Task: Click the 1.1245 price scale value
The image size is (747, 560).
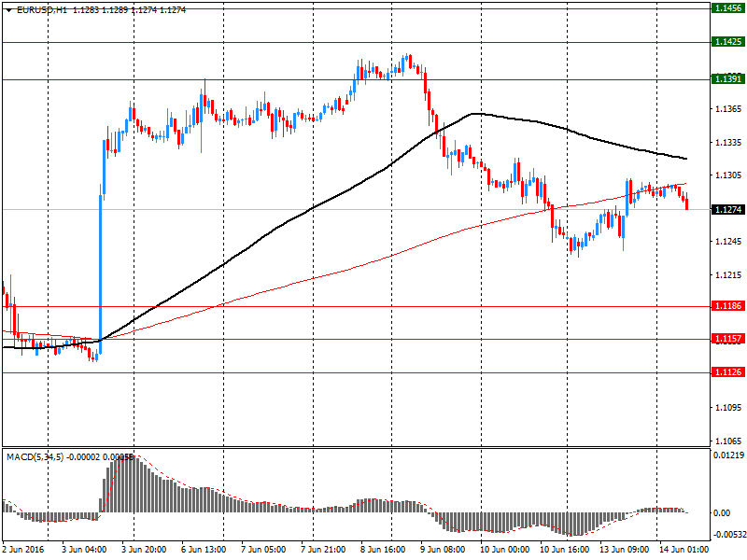Action: [x=728, y=242]
